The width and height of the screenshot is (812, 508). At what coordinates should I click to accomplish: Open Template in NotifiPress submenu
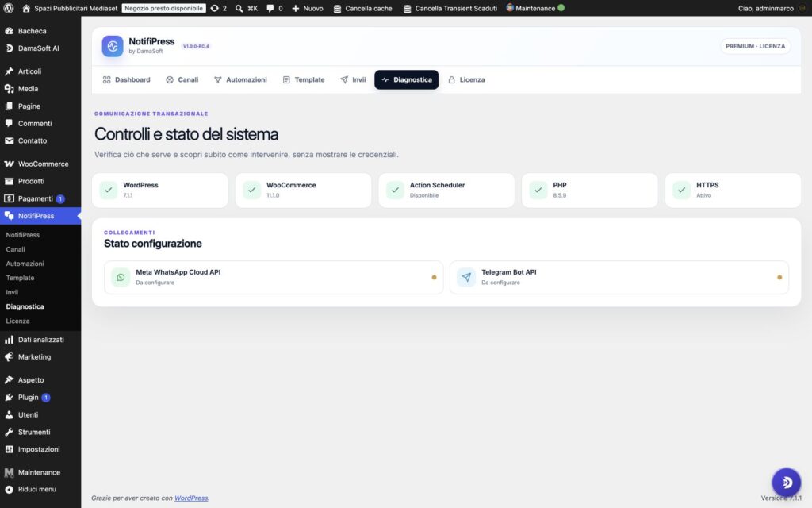point(20,278)
